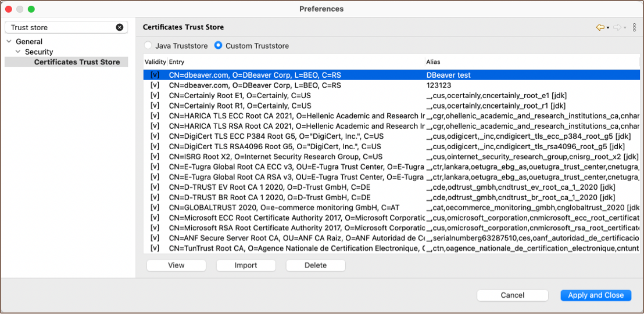Cancel the Preferences dialog
Screen dimensions: 644x314
click(x=512, y=295)
